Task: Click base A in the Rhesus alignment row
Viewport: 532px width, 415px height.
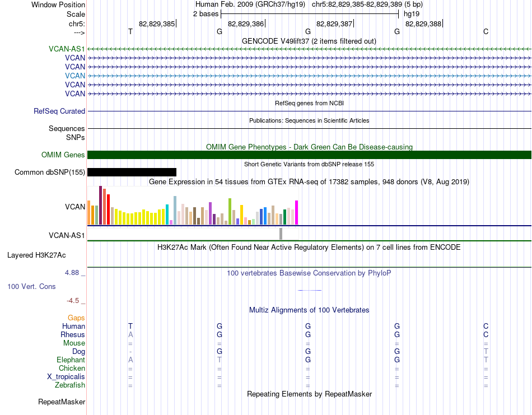Action: (130, 334)
